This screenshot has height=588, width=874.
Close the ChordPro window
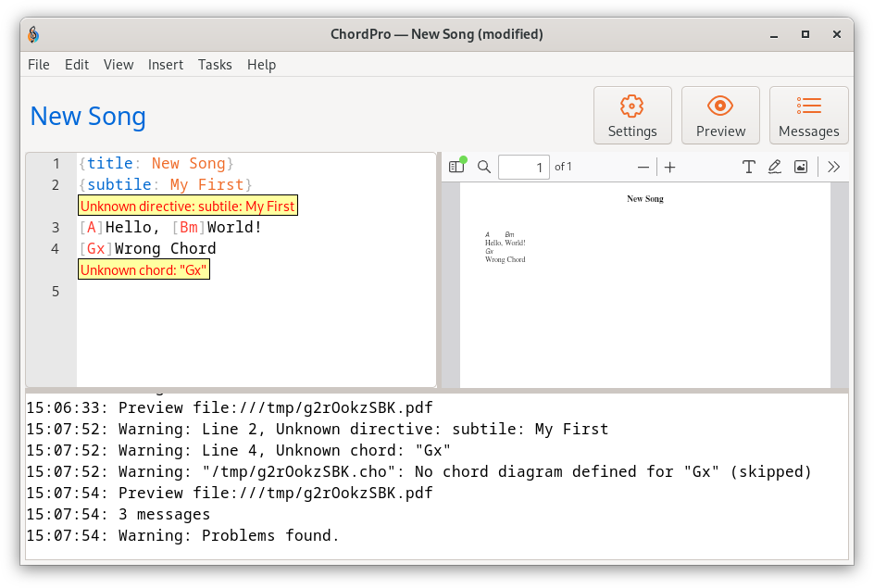[x=837, y=34]
